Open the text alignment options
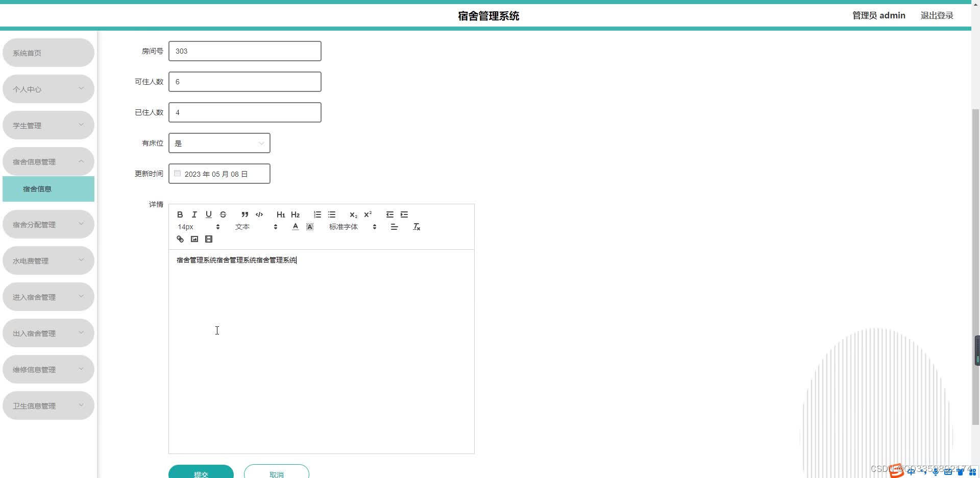 click(394, 227)
